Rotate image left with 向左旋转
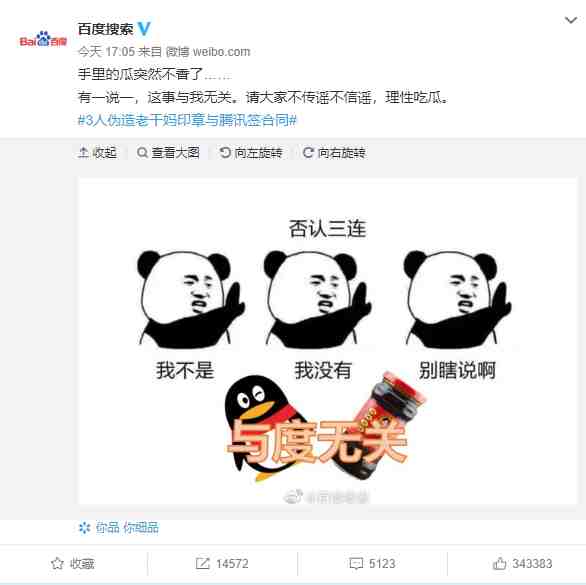Screen dimensions: 586x585 coord(251,153)
